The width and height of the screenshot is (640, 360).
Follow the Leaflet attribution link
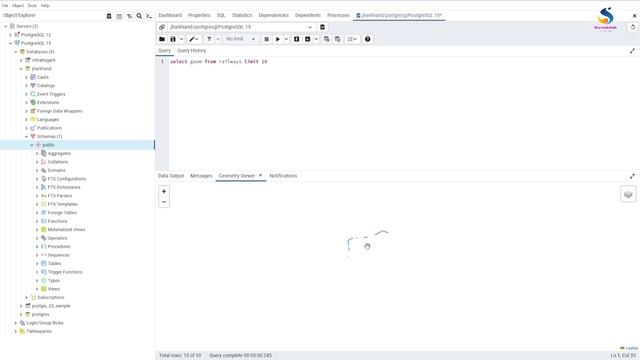(631, 348)
